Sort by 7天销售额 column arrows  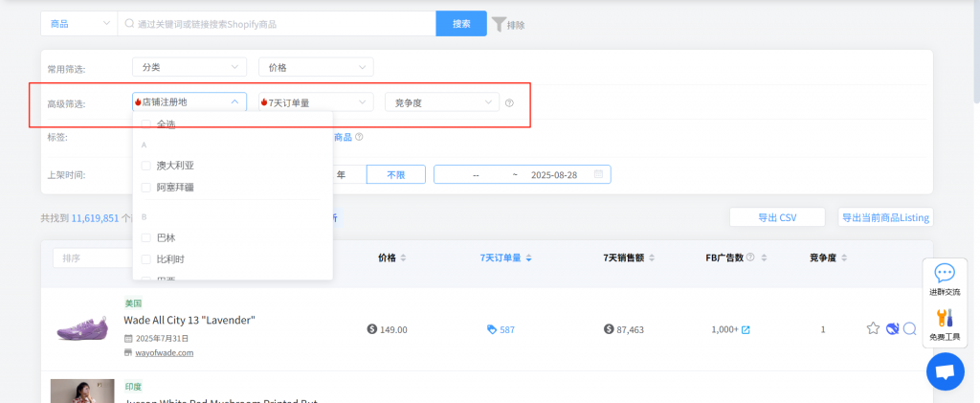[652, 258]
